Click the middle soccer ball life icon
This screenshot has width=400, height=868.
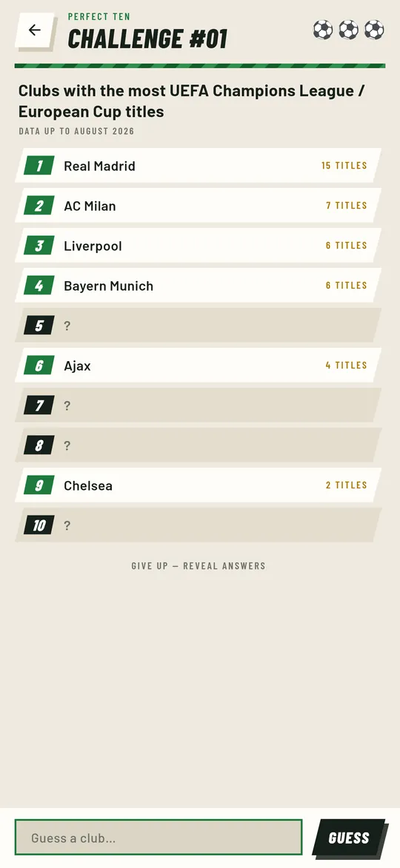click(x=348, y=30)
